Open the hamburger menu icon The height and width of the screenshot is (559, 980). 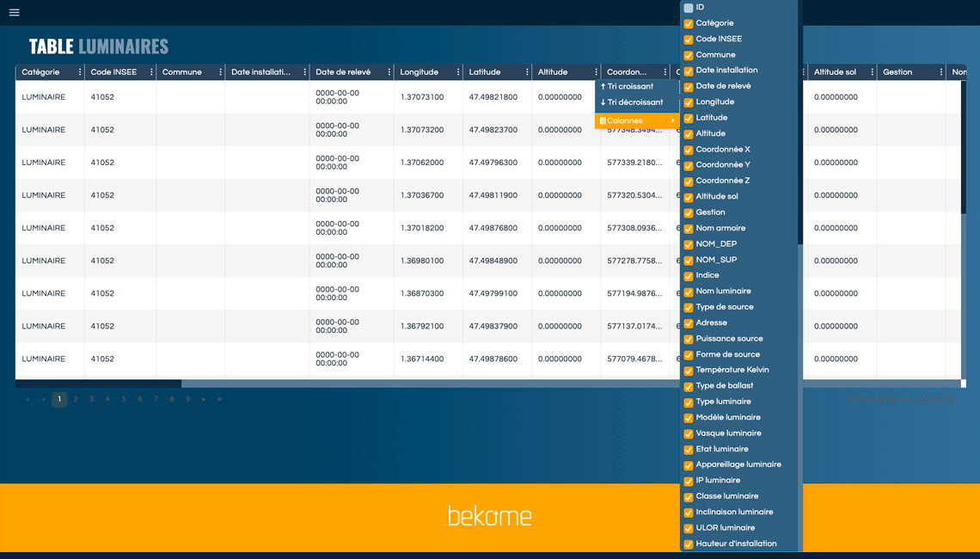click(15, 12)
